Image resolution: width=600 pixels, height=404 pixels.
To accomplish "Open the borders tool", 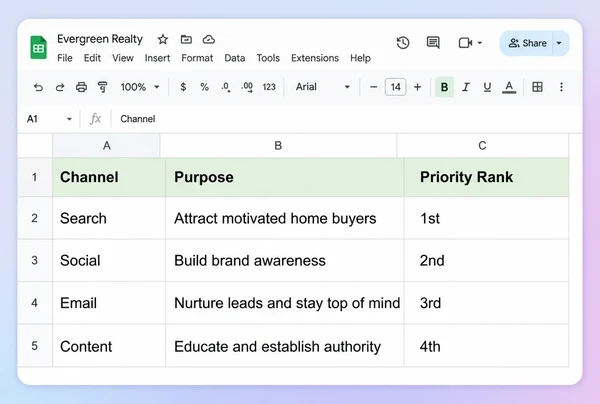I will 537,87.
